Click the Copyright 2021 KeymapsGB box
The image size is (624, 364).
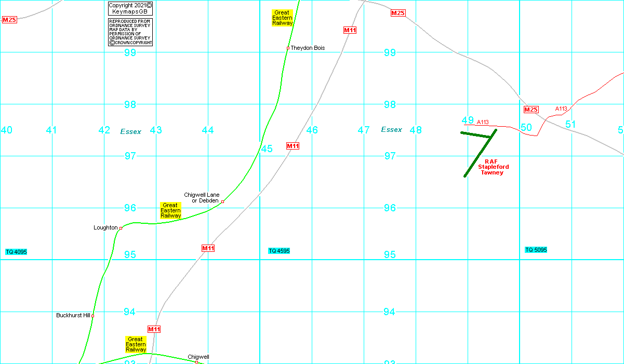point(130,8)
